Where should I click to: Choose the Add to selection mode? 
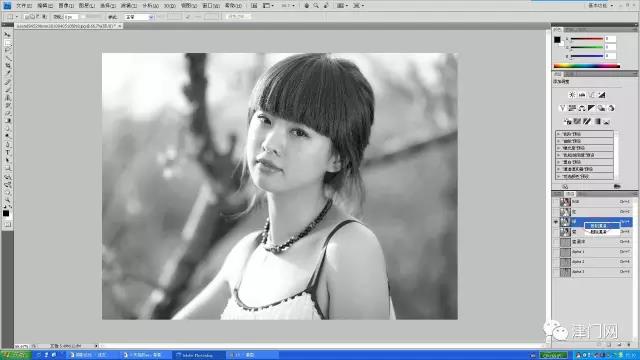click(x=32, y=17)
